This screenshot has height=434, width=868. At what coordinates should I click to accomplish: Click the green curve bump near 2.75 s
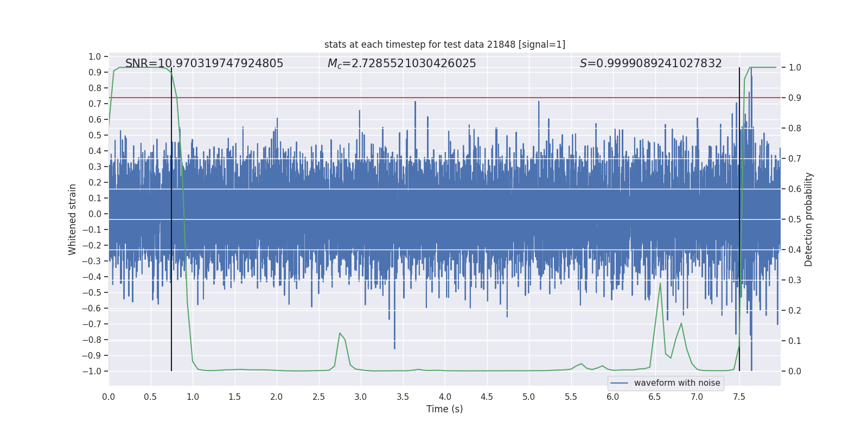(x=340, y=333)
